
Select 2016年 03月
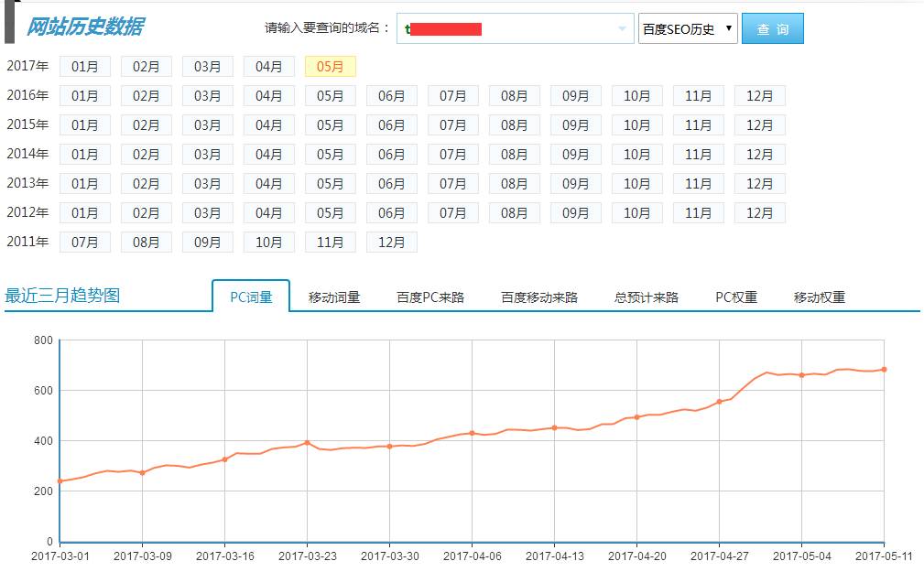coord(208,96)
